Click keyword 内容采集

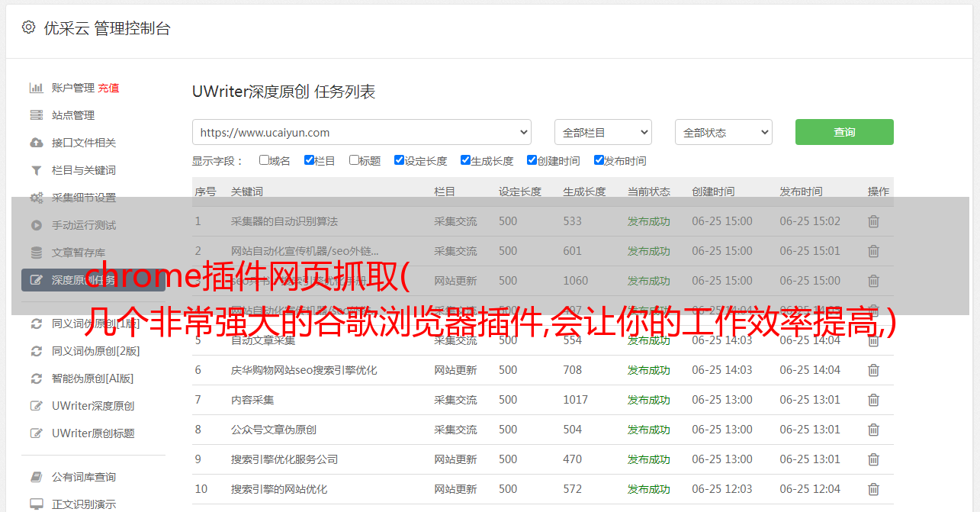pyautogui.click(x=252, y=400)
